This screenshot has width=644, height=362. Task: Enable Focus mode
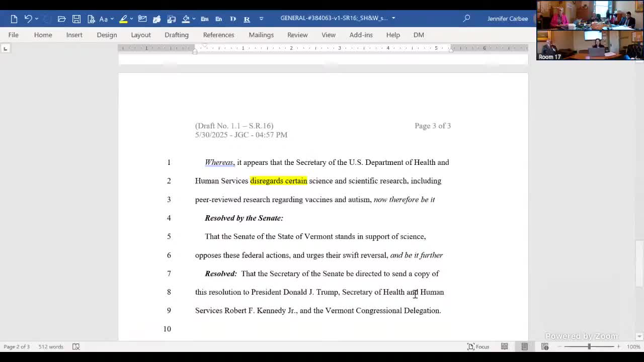(x=478, y=346)
